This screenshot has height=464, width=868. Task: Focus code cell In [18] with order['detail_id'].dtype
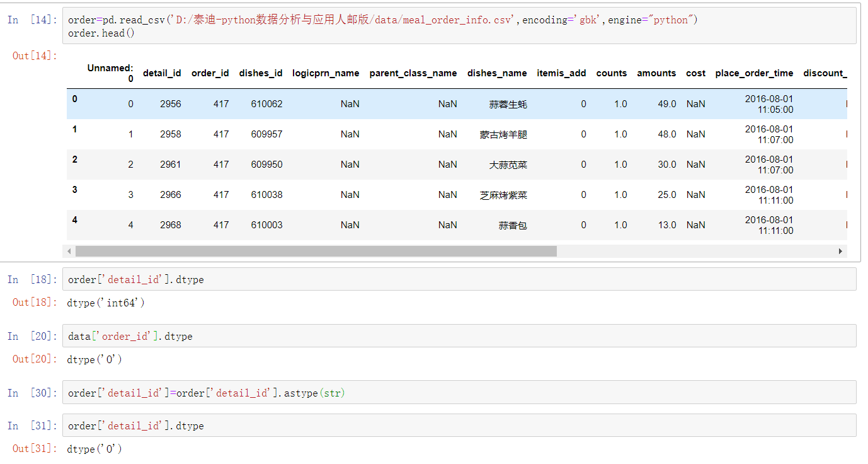pos(459,279)
